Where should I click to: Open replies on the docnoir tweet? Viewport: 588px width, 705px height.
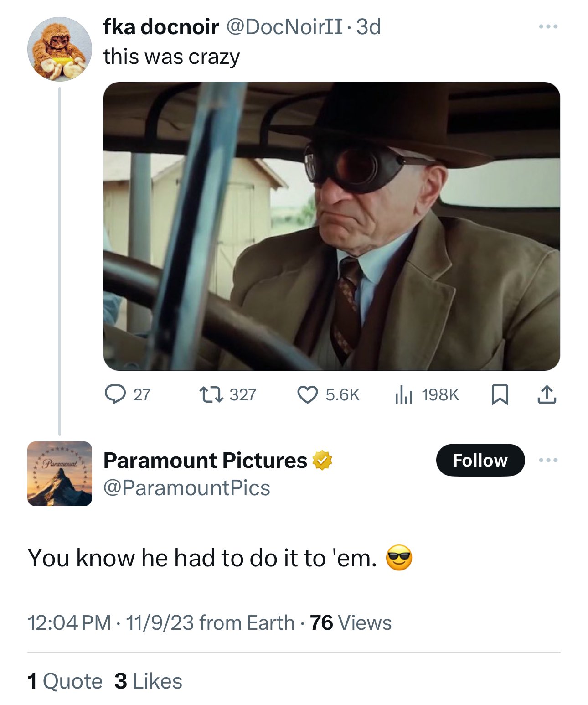coord(127,394)
